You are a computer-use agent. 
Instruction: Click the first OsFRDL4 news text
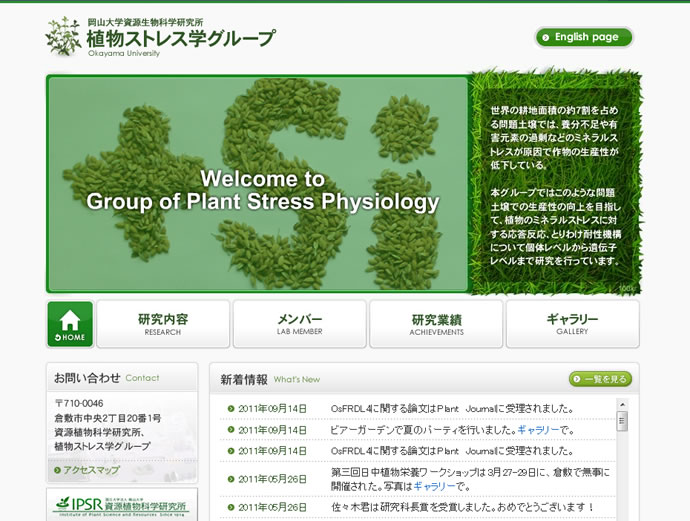click(452, 409)
